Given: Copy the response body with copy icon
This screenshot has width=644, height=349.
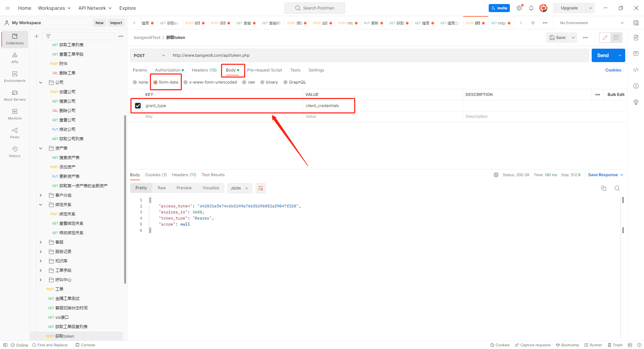Looking at the screenshot, I should tap(604, 188).
